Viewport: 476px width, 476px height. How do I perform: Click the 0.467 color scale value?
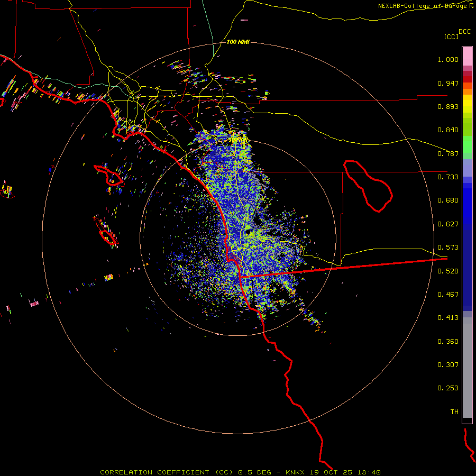coord(448,295)
